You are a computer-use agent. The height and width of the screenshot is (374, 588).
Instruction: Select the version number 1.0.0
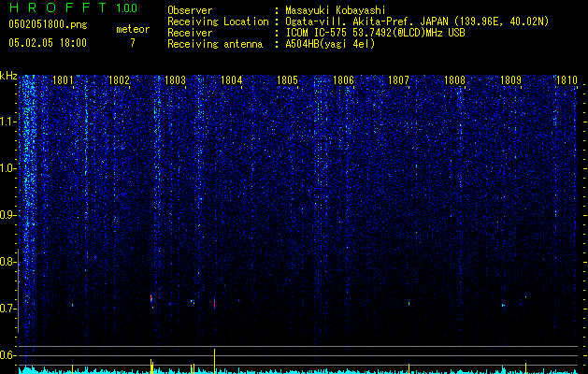[x=127, y=7]
